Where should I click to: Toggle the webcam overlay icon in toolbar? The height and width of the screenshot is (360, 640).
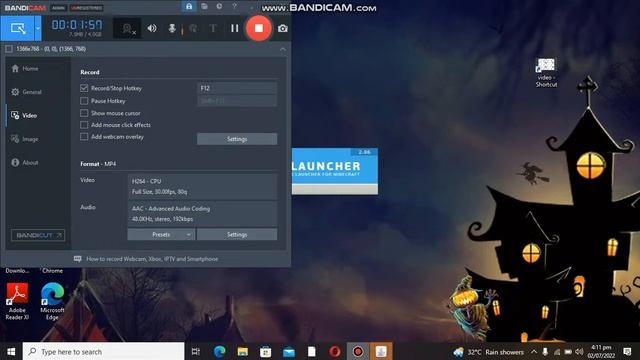tap(127, 28)
